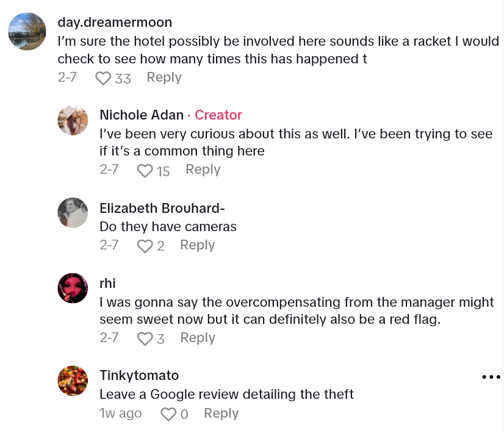Reply to Tinkytomato's comment
The height and width of the screenshot is (433, 504).
[x=221, y=413]
